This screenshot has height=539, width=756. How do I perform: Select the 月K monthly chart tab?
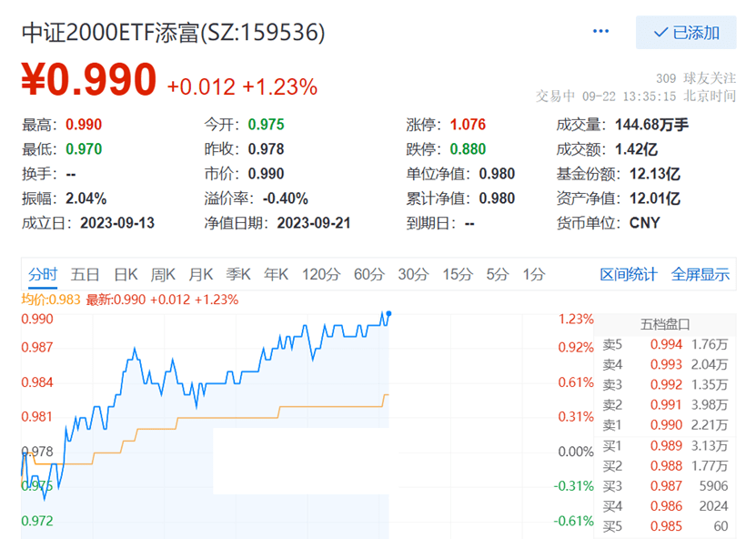point(200,274)
